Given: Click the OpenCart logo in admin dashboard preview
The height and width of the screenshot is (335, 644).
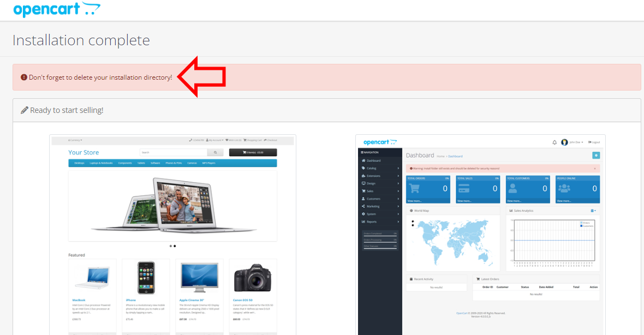Looking at the screenshot, I should coord(380,142).
